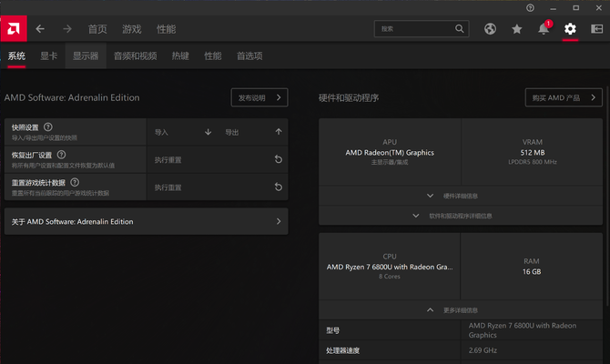Viewport: 610px width, 364px height.
Task: Import a snapshot with the 导入 arrow
Action: coord(208,132)
